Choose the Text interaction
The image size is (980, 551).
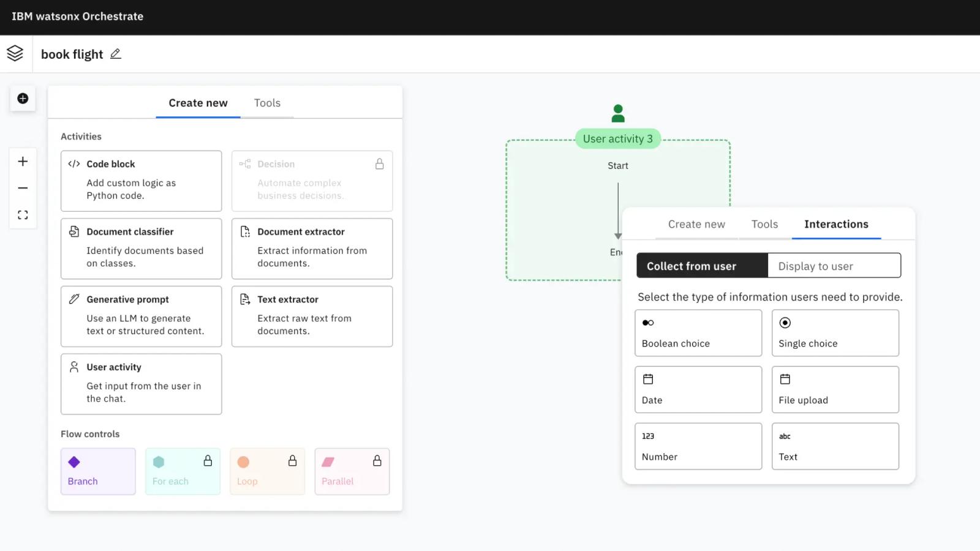835,446
